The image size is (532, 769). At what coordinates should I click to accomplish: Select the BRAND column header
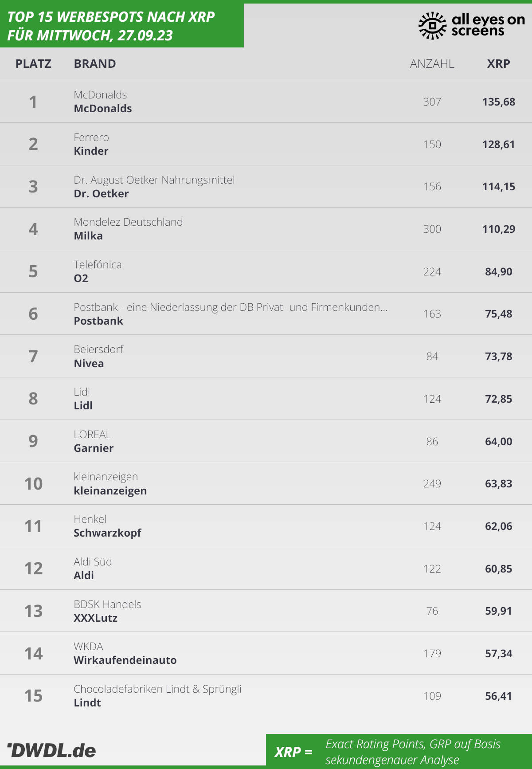pos(95,64)
